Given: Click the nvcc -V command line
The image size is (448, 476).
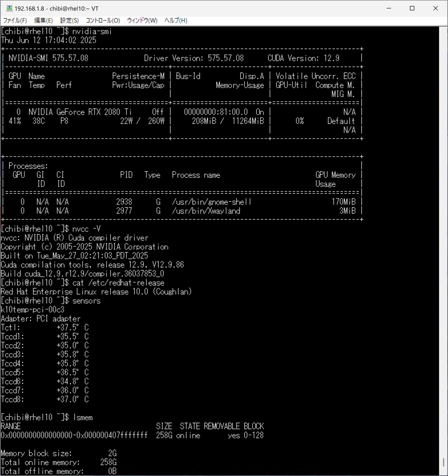Looking at the screenshot, I should click(86, 229).
